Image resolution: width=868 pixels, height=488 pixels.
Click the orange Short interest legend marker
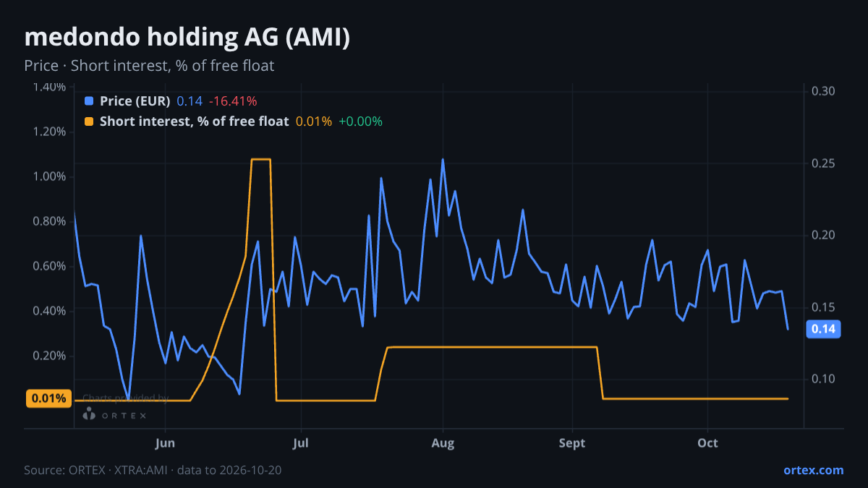[x=89, y=121]
